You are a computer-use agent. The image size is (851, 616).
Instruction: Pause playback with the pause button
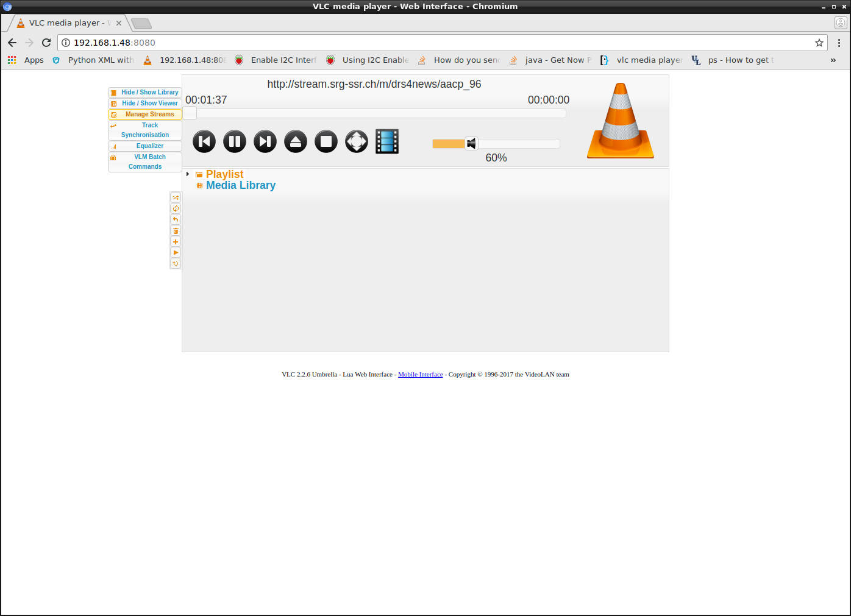[235, 142]
